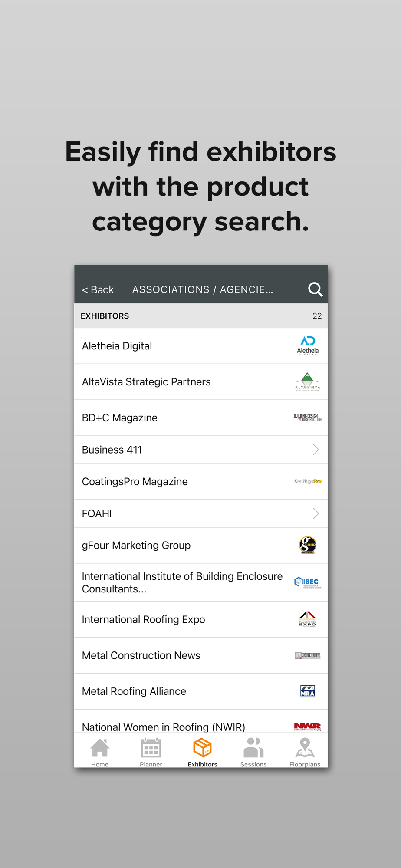
Task: Expand the FOAHI chevron arrow
Action: click(316, 513)
